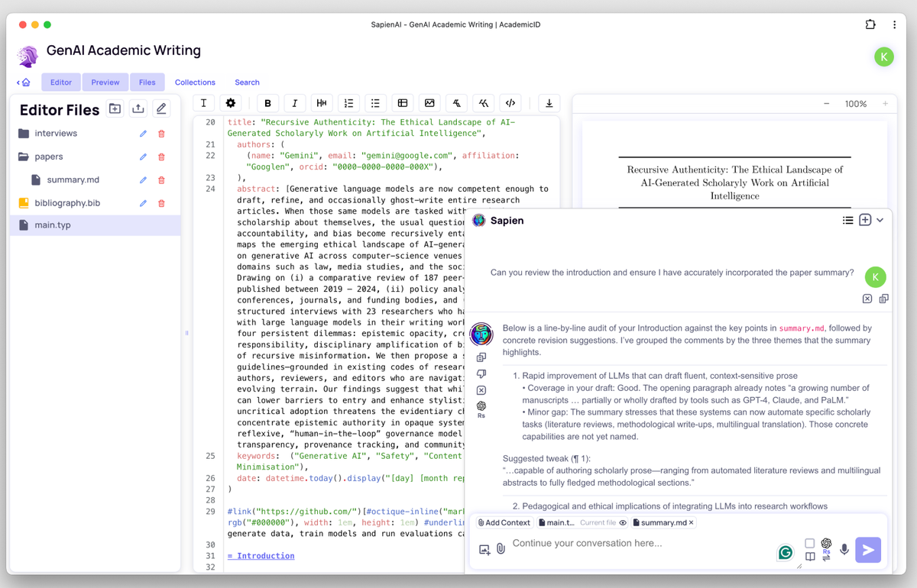Click the single angle math toolbar icon
The image size is (917, 588).
456,103
